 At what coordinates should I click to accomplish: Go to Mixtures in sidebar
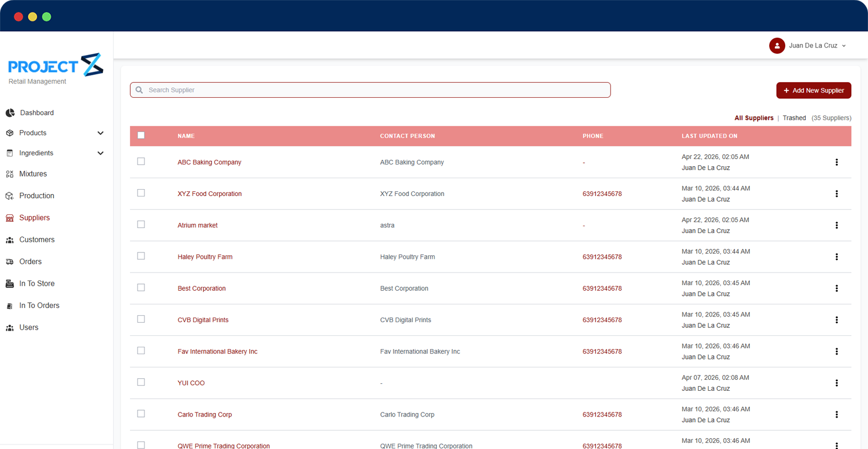(33, 174)
